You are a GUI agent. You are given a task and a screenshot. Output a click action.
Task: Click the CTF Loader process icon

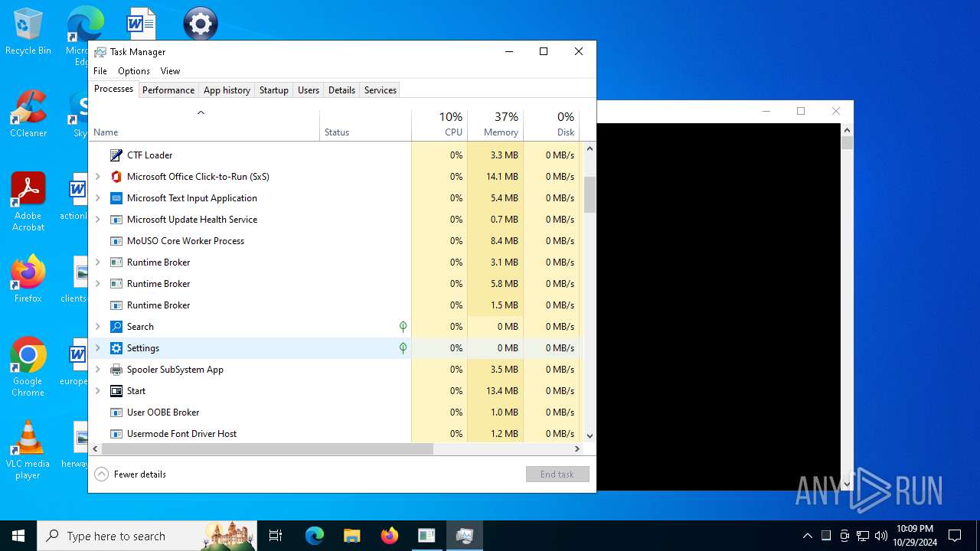pos(116,155)
